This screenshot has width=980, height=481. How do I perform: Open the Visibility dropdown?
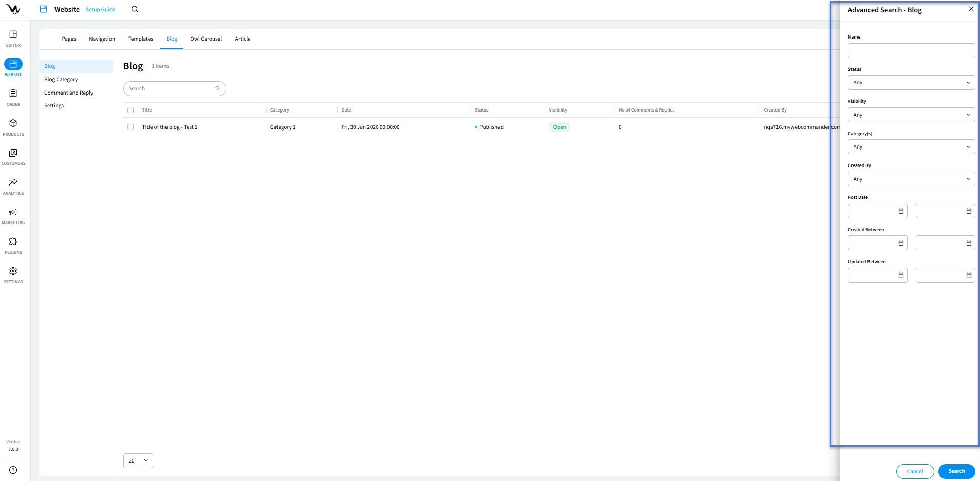(911, 115)
